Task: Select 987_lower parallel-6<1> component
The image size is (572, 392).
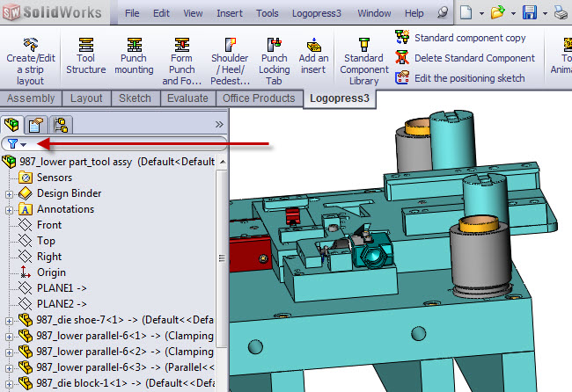Action: coord(116,336)
